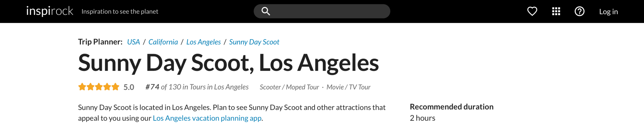The width and height of the screenshot is (644, 129).
Task: Click the Inspiration to see the planet tagline
Action: pyautogui.click(x=120, y=11)
